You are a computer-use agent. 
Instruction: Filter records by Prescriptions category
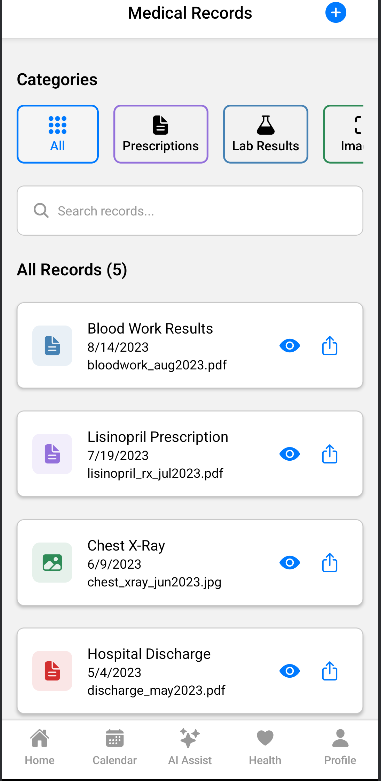click(161, 134)
